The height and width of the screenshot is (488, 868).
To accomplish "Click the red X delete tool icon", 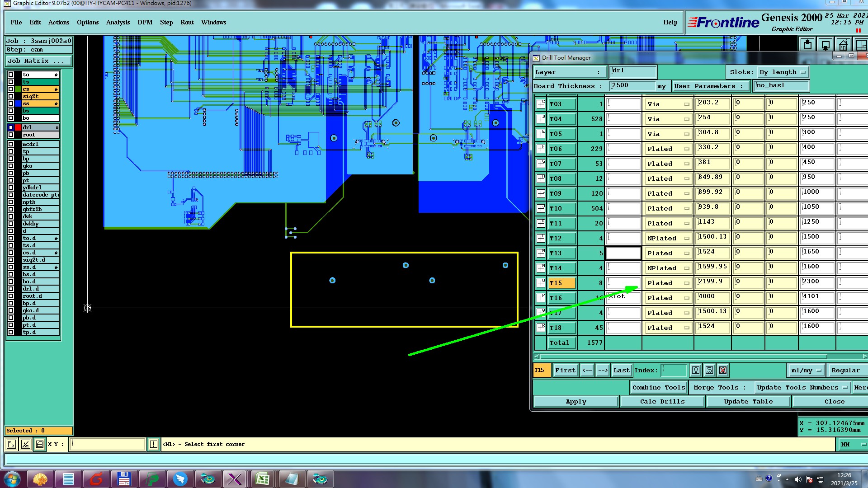I will [723, 371].
